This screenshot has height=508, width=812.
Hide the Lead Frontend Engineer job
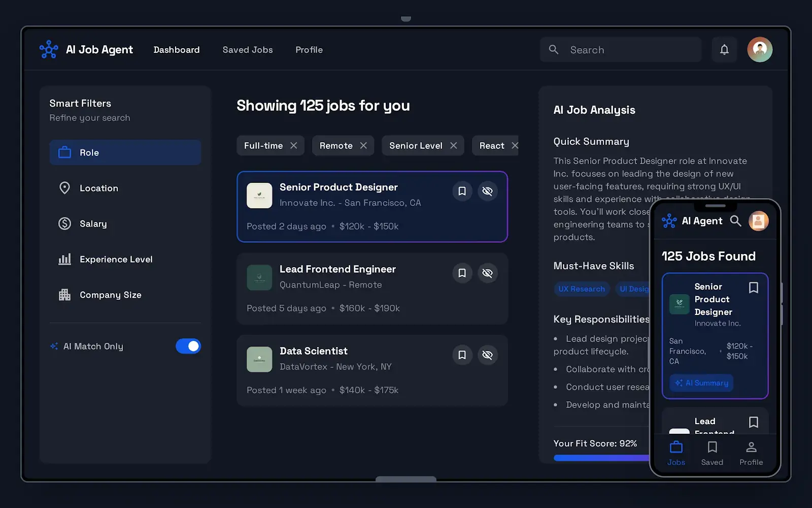click(488, 273)
